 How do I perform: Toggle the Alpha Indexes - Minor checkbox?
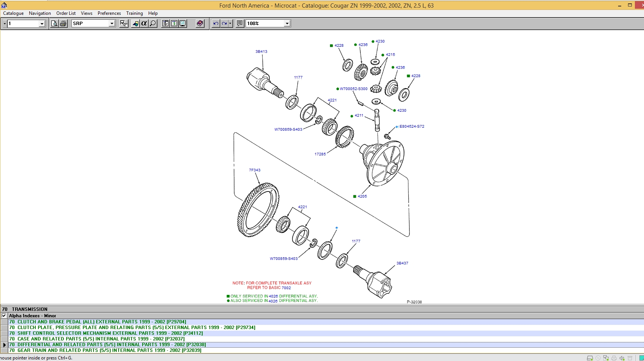click(x=4, y=316)
